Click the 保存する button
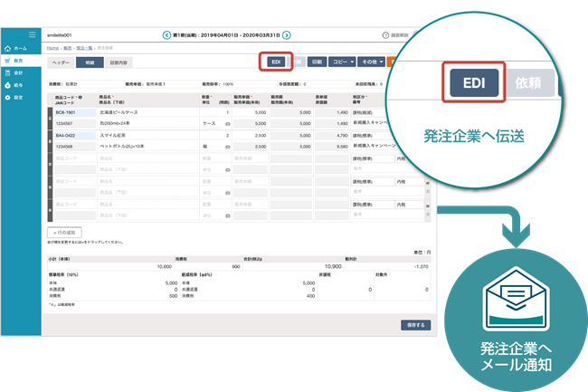The width and height of the screenshot is (588, 392). (416, 324)
